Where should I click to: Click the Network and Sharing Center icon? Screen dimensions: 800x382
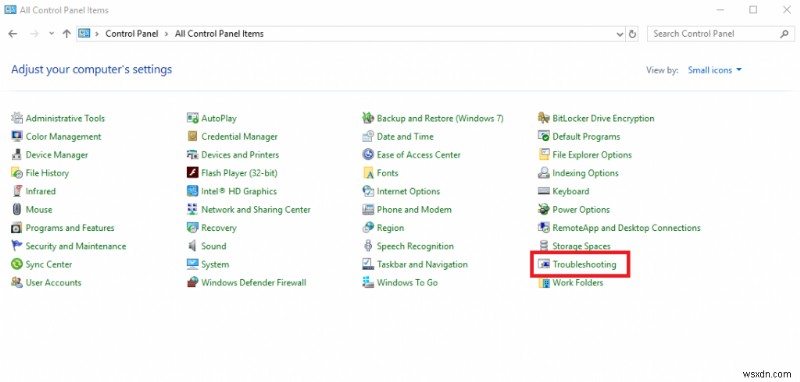[x=192, y=210]
